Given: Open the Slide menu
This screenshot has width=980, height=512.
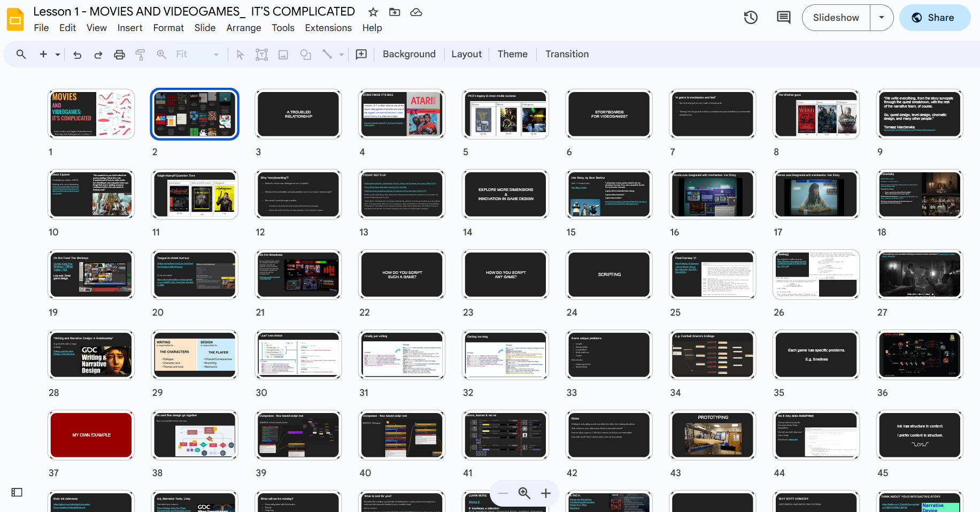Looking at the screenshot, I should click(205, 28).
